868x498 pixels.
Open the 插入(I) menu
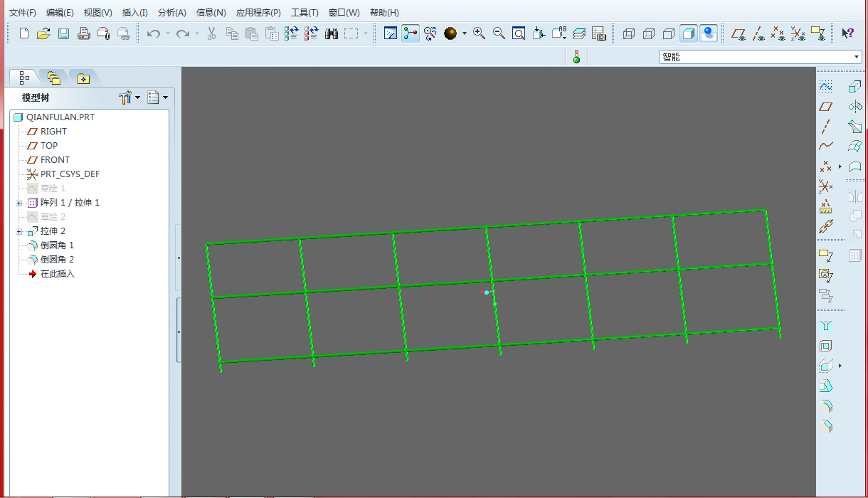click(134, 13)
